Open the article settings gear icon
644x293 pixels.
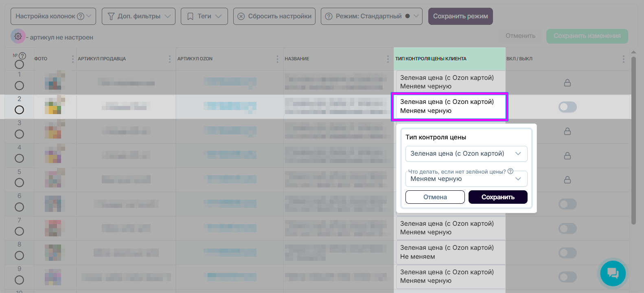coord(18,36)
